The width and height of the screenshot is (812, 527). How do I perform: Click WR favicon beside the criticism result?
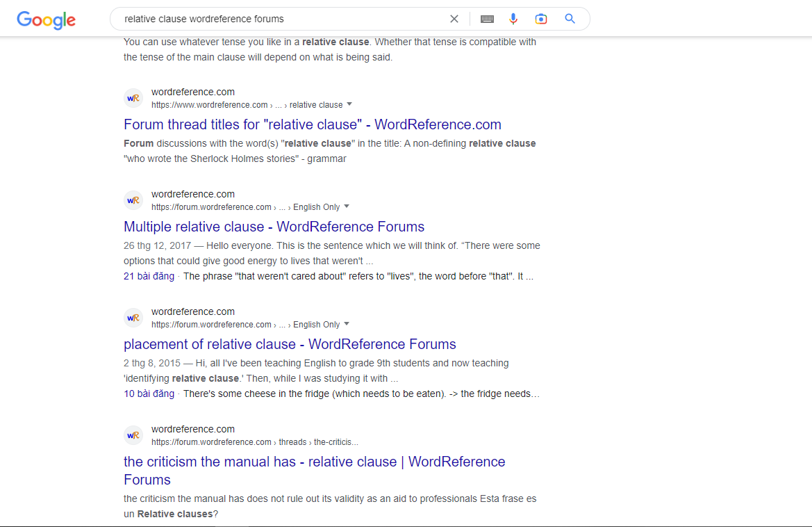[133, 435]
